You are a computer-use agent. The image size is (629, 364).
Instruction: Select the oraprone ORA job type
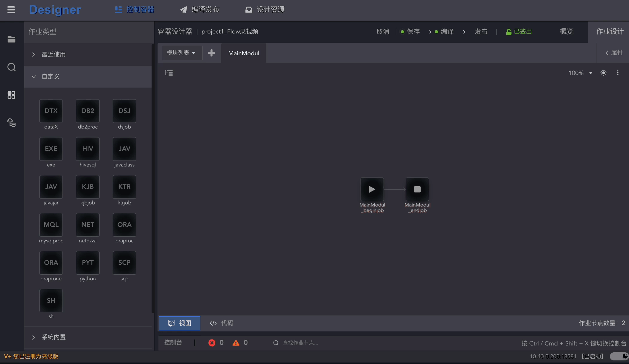(51, 263)
